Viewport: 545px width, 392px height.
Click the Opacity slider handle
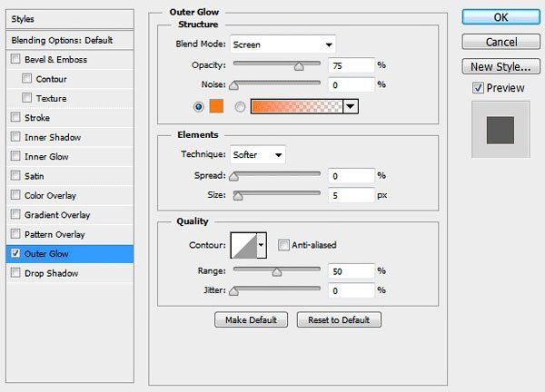tap(299, 66)
